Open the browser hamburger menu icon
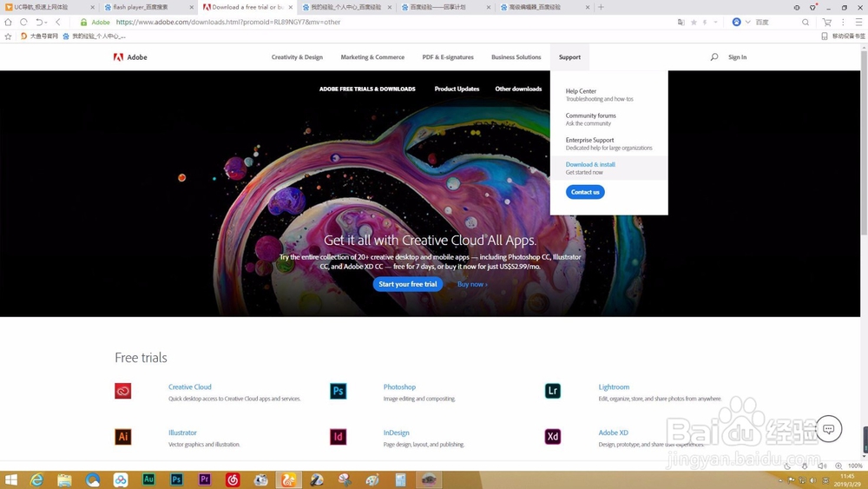 pos(858,23)
